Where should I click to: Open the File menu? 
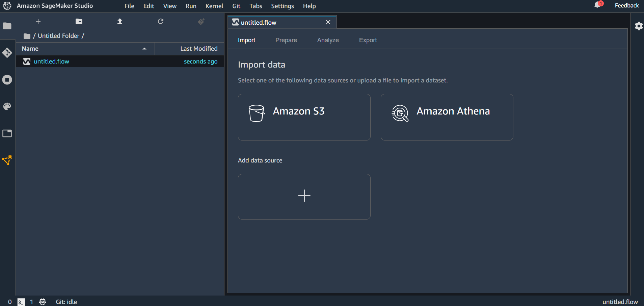pyautogui.click(x=129, y=6)
